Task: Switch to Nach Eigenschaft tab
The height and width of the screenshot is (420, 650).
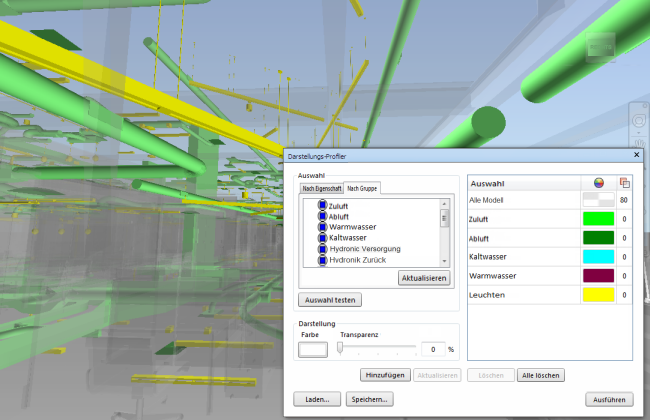Action: point(322,189)
